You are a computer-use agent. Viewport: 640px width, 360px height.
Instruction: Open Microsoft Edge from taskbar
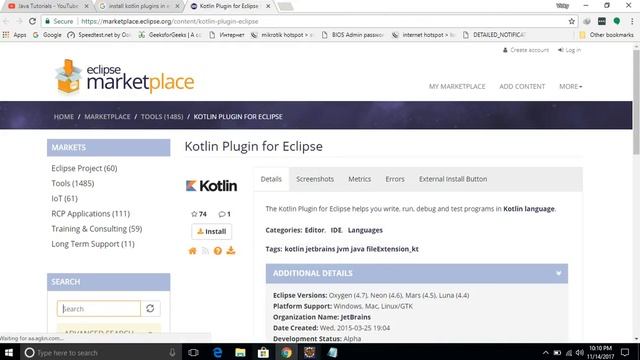click(218, 352)
